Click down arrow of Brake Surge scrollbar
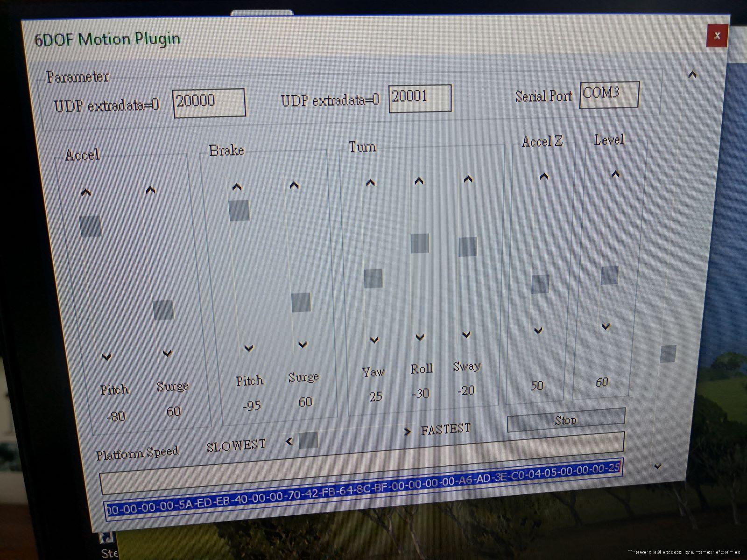Viewport: 747px width, 560px height. pyautogui.click(x=303, y=344)
